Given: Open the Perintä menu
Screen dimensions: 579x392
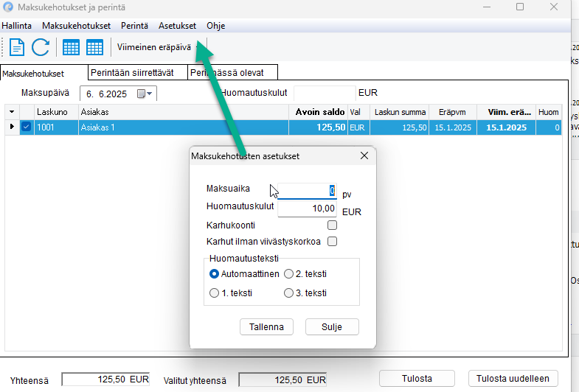Looking at the screenshot, I should click(x=134, y=26).
